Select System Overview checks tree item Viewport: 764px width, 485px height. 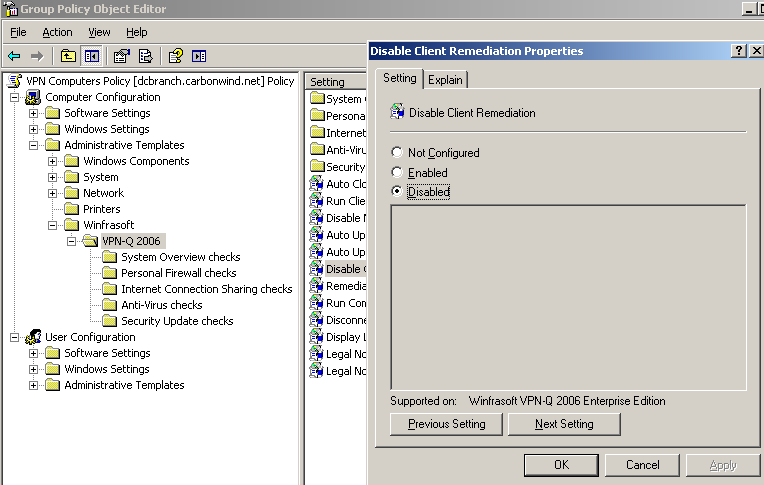tap(181, 257)
